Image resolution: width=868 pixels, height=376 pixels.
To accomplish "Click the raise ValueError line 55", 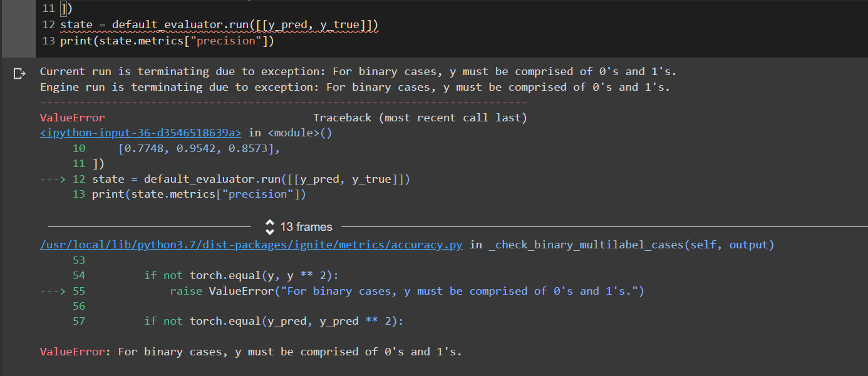I will click(407, 291).
